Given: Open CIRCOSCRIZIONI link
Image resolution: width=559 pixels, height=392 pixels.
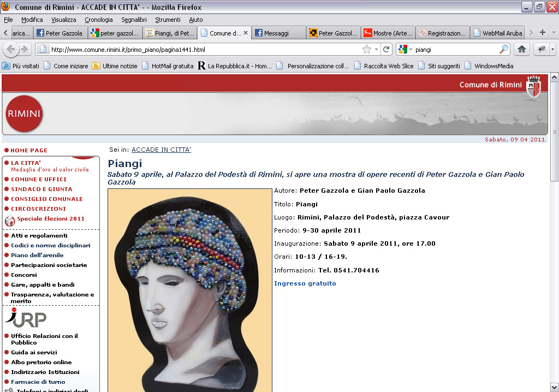Looking at the screenshot, I should [38, 209].
